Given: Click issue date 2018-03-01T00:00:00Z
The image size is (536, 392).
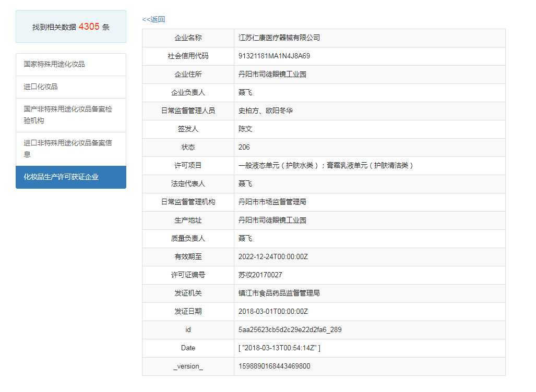Looking at the screenshot, I should pos(273,311).
